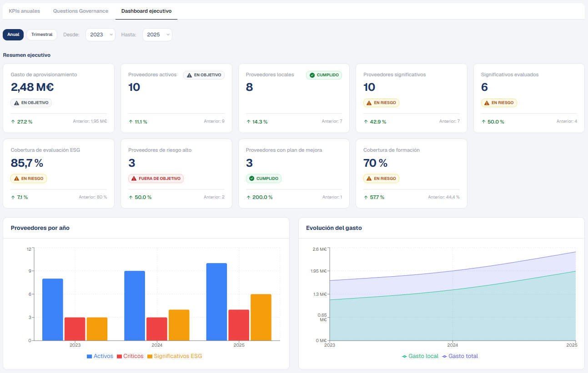
Task: Select the Dashboard ejecutivo tab
Action: [x=146, y=11]
